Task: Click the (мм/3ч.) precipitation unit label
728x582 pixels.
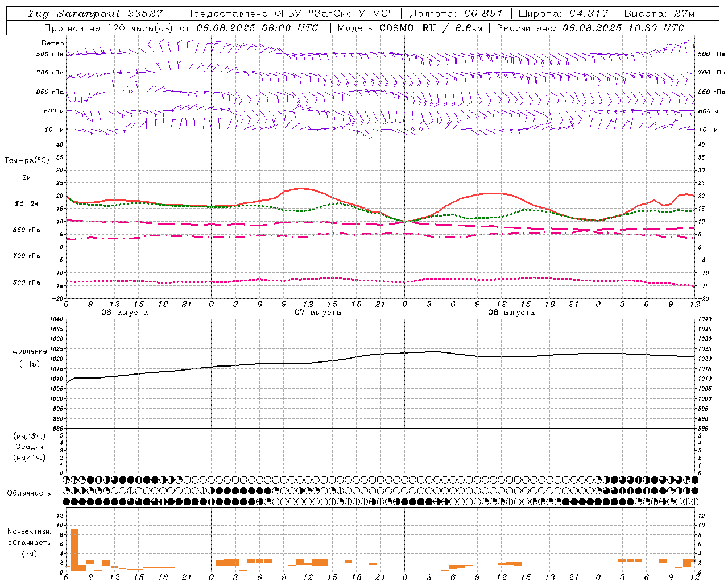Action: coord(30,436)
